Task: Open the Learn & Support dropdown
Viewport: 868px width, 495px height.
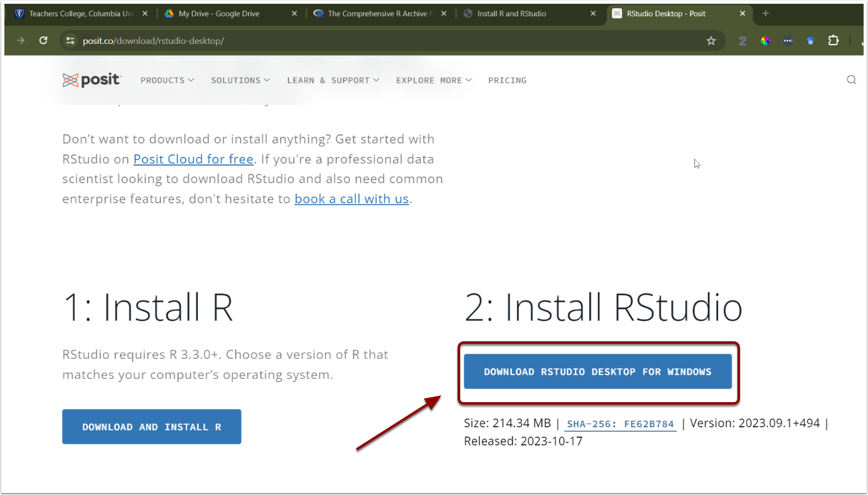Action: click(333, 80)
